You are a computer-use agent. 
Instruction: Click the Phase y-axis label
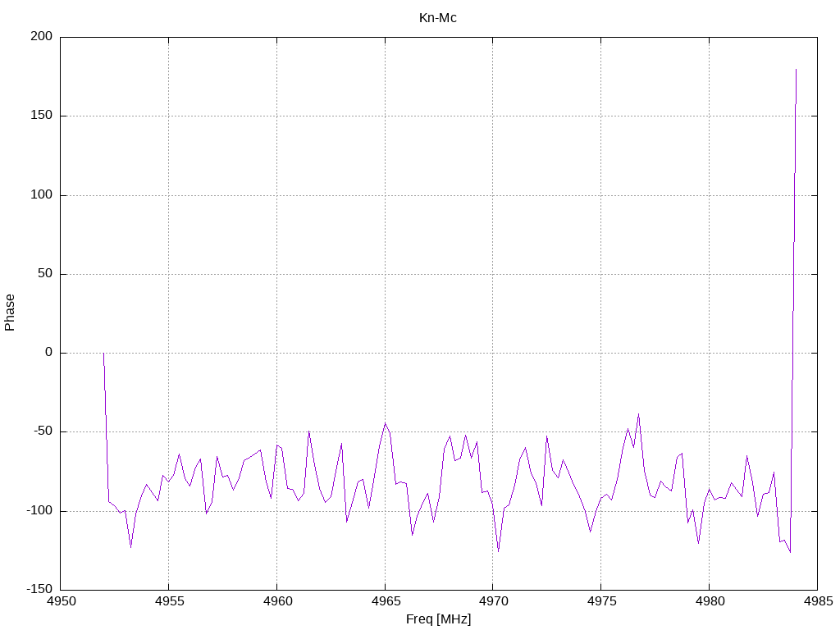tap(10, 313)
